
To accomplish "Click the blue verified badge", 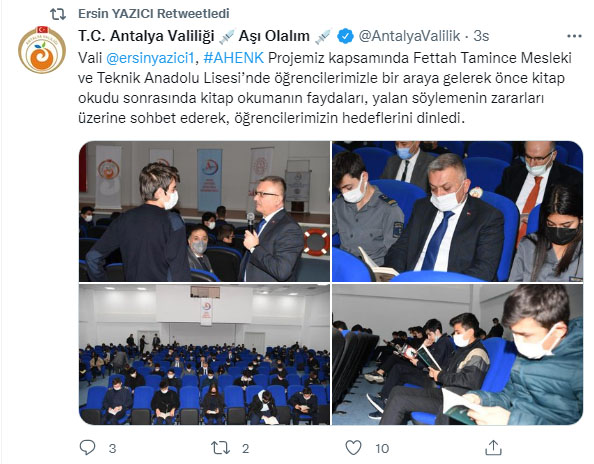I will click(x=345, y=36).
